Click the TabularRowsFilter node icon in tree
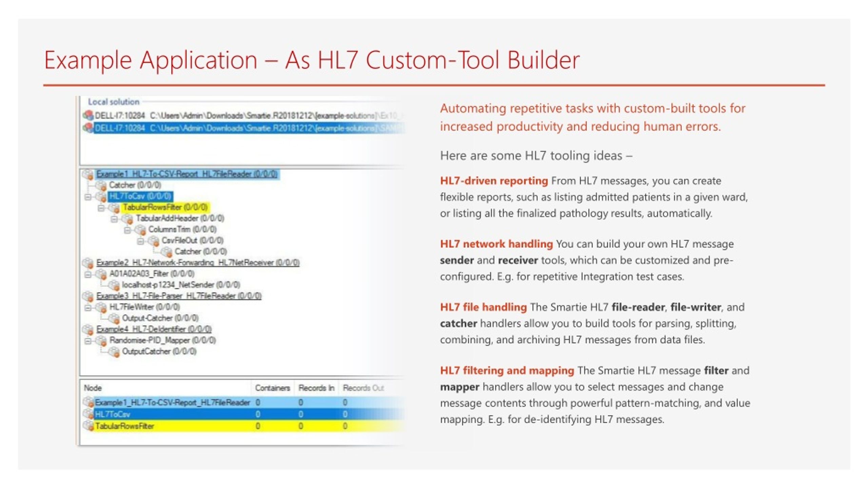Image resolution: width=868 pixels, height=488 pixels. click(114, 208)
